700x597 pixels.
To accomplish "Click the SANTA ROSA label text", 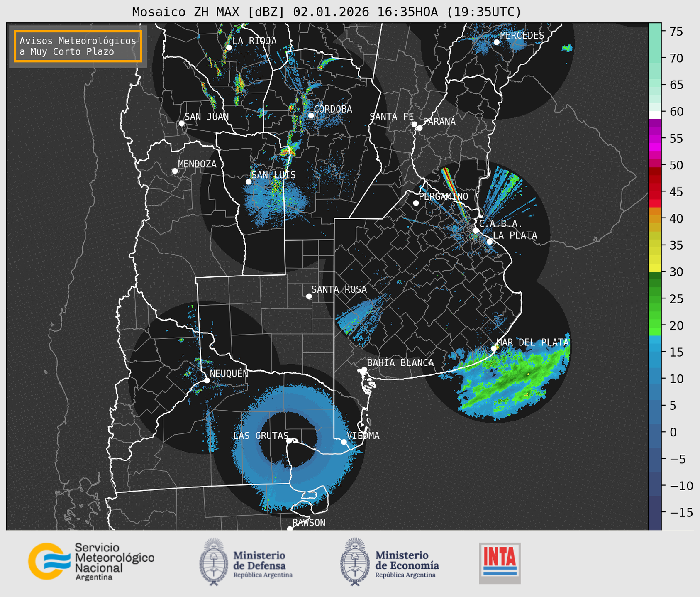I will click(x=339, y=289).
